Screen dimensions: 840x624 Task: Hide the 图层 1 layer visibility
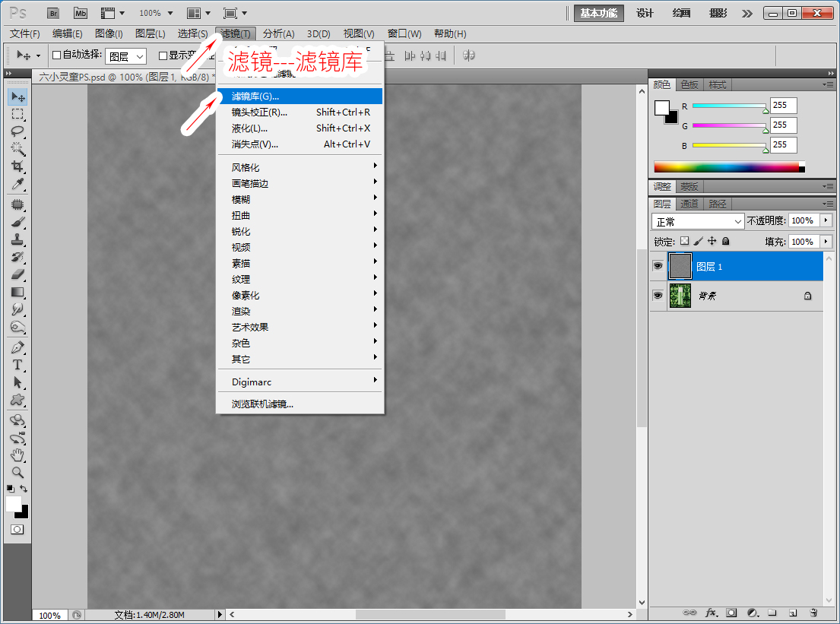pyautogui.click(x=657, y=266)
